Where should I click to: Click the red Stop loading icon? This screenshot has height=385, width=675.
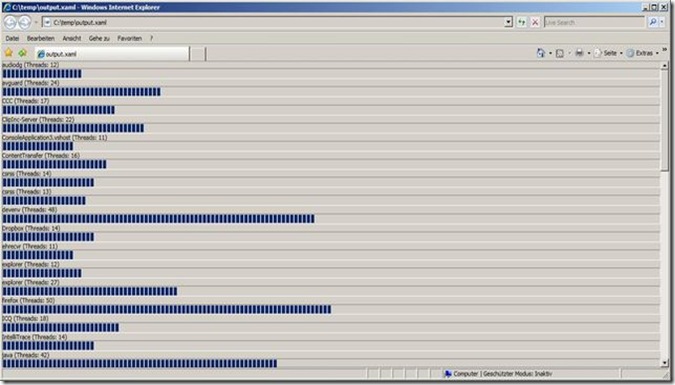pyautogui.click(x=535, y=22)
